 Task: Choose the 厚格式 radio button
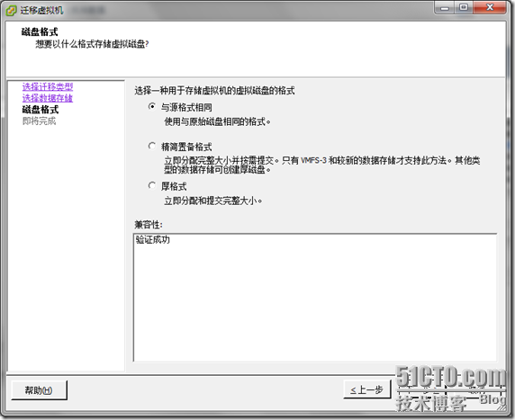pyautogui.click(x=152, y=185)
